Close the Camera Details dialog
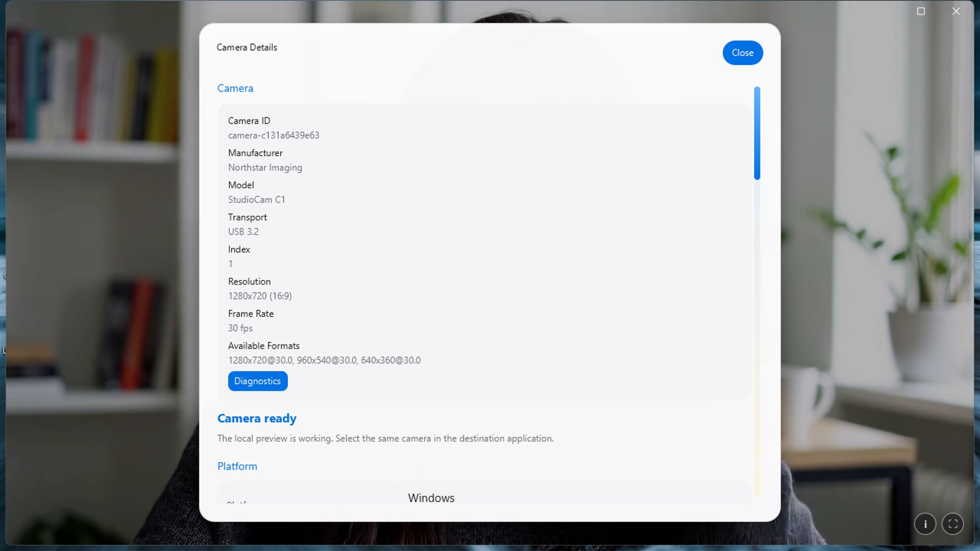980x551 pixels. tap(742, 53)
